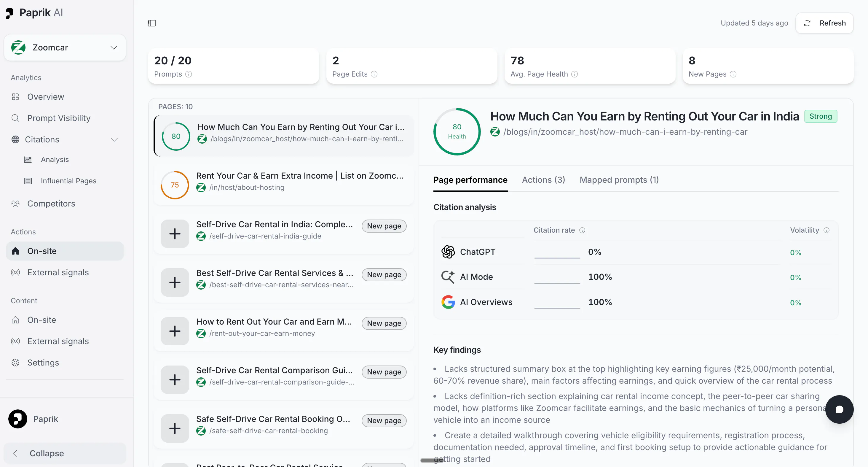This screenshot has width=868, height=467.
Task: Click the info icon beside New Pages
Action: [733, 74]
